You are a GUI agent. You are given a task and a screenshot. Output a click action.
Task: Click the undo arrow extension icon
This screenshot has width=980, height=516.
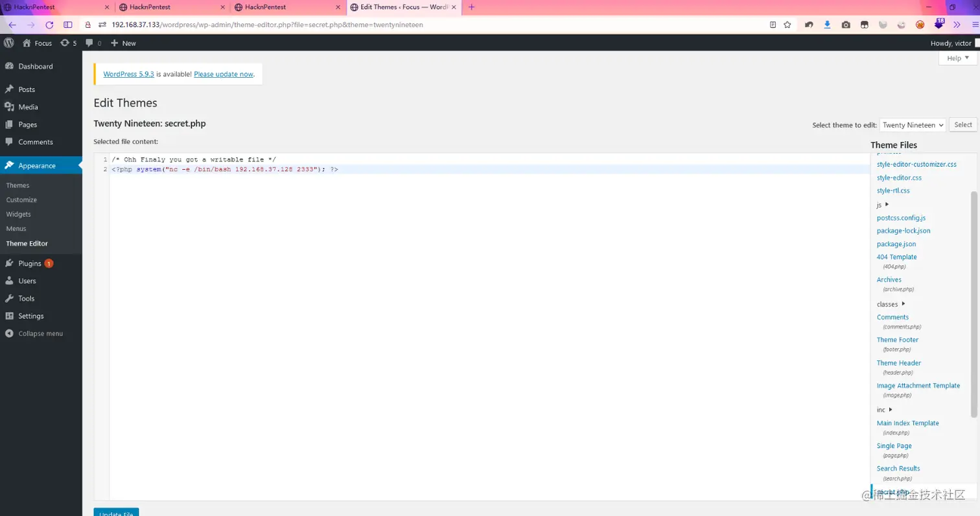coord(809,25)
